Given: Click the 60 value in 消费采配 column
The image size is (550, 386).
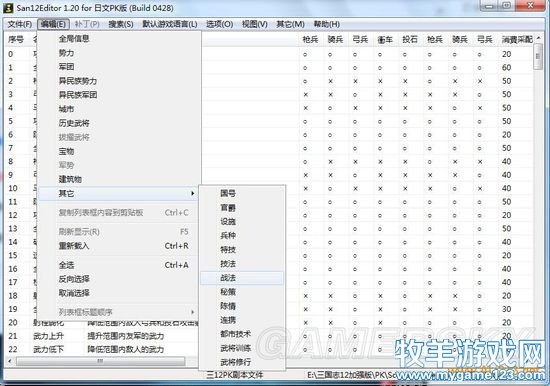Looking at the screenshot, I should click(507, 68).
